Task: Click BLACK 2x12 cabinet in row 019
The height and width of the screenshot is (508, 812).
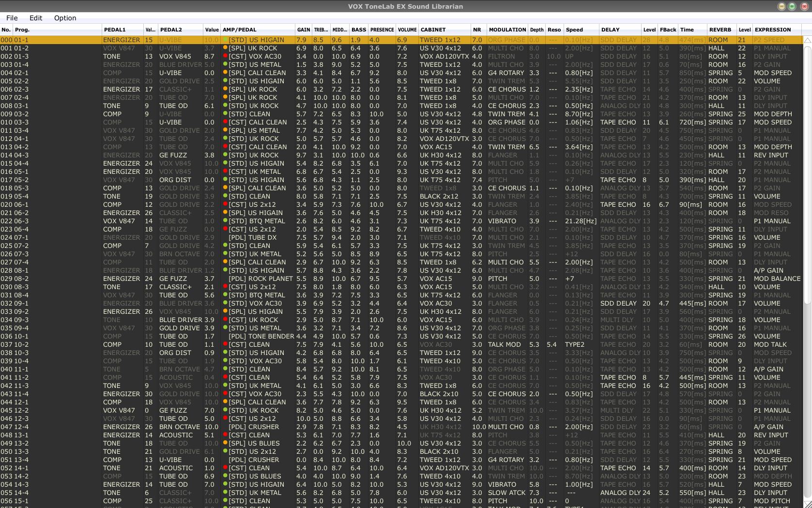Action: point(439,196)
